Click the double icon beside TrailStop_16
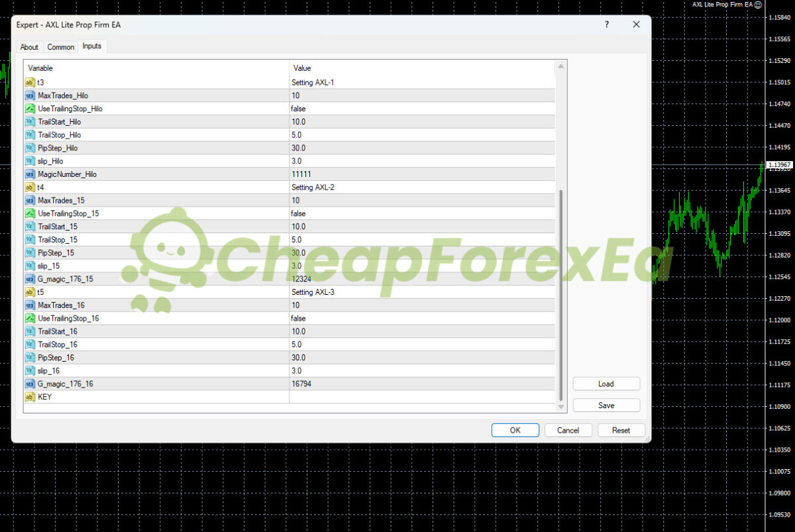The width and height of the screenshot is (795, 532). point(30,345)
